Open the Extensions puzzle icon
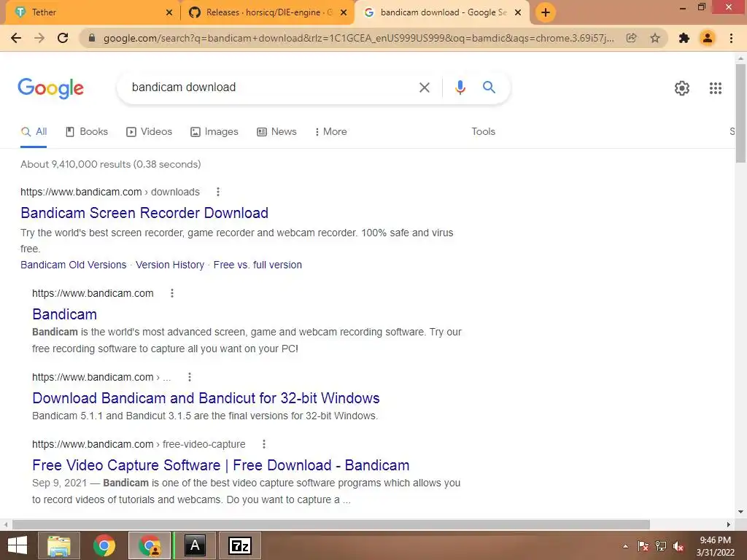 pyautogui.click(x=684, y=38)
